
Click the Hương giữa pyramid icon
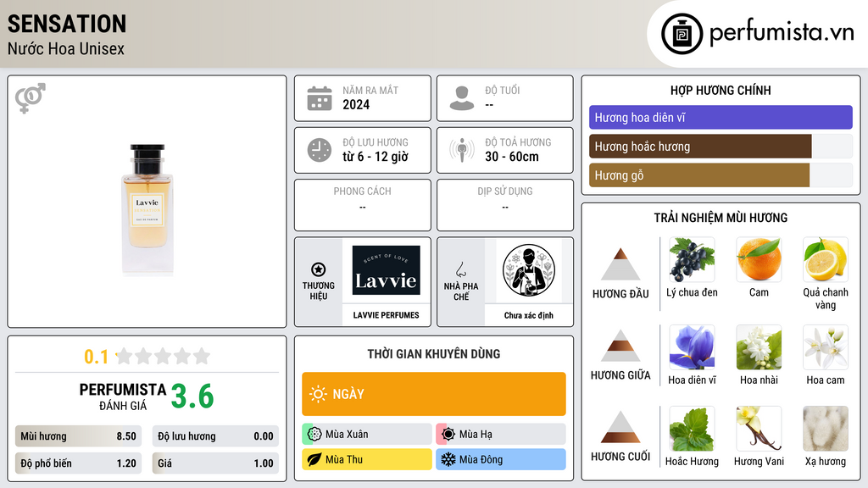pos(620,346)
